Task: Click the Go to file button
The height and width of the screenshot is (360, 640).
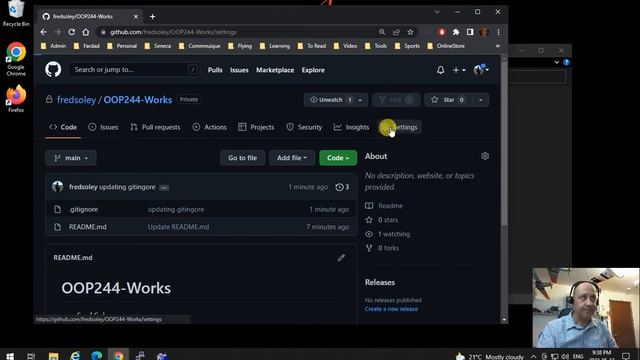Action: tap(242, 158)
